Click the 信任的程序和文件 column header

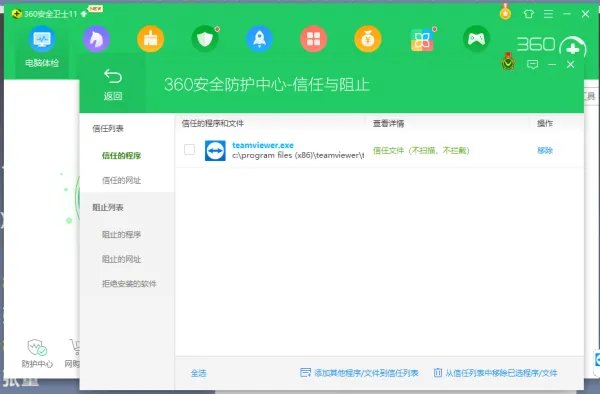pyautogui.click(x=213, y=123)
